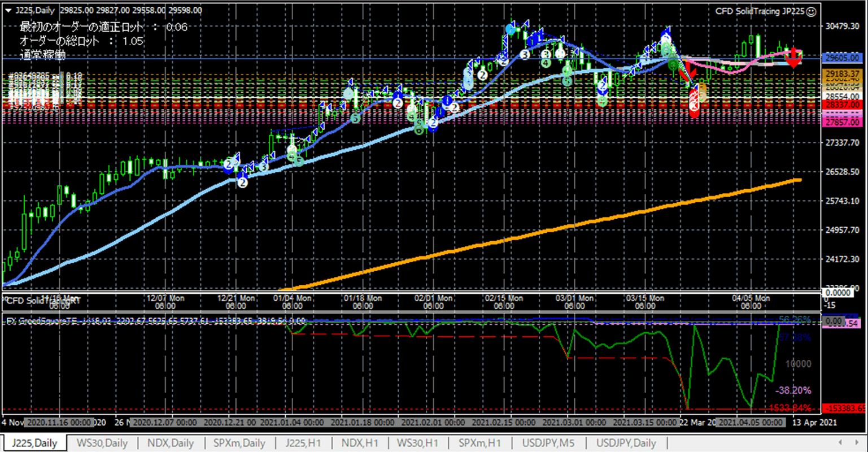Click the 2021.02.15 00:00 time axis label
The width and height of the screenshot is (868, 452).
[x=504, y=423]
